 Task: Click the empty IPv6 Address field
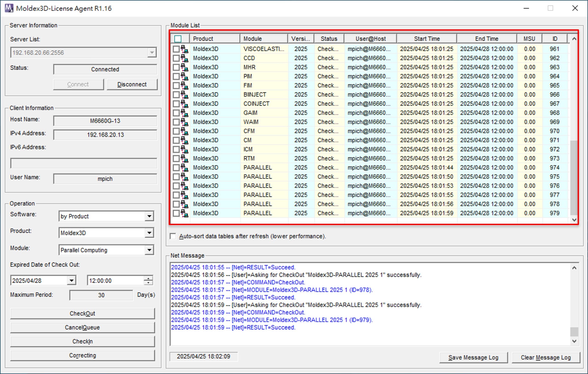pyautogui.click(x=84, y=163)
